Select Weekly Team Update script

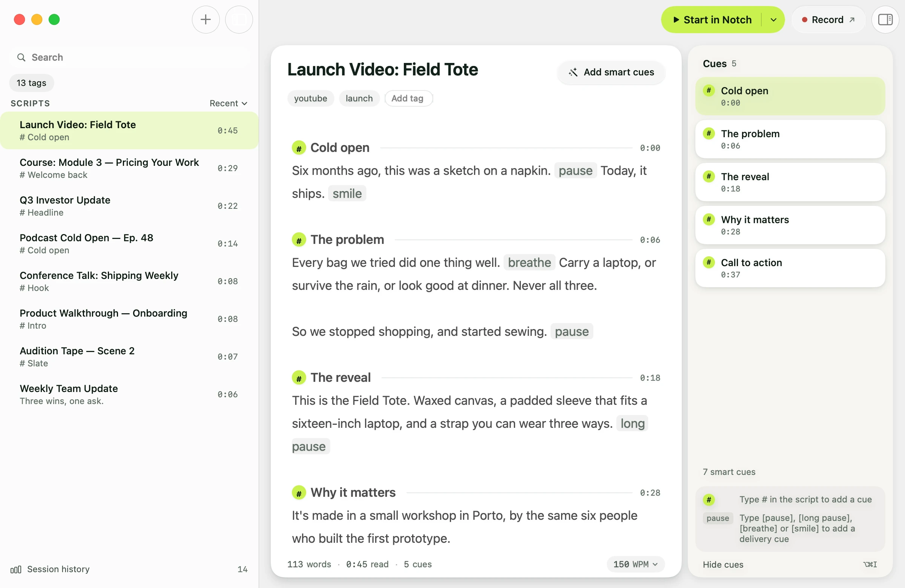tap(129, 394)
